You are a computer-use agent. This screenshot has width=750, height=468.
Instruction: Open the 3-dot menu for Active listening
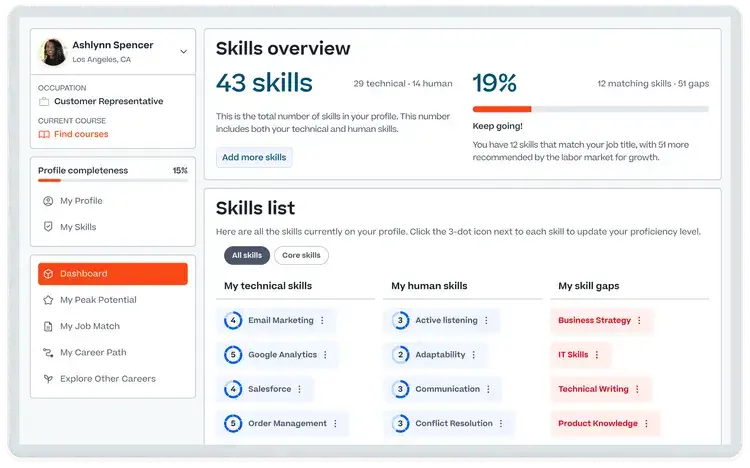(486, 321)
